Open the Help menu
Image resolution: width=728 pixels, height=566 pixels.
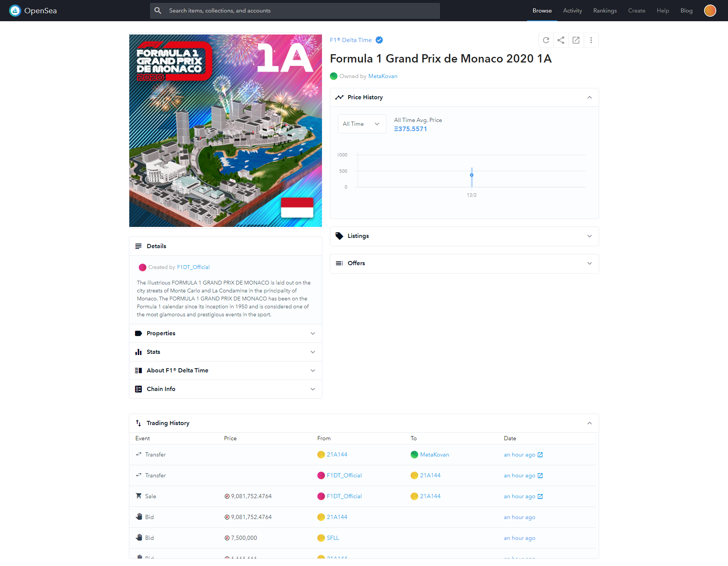click(x=663, y=11)
